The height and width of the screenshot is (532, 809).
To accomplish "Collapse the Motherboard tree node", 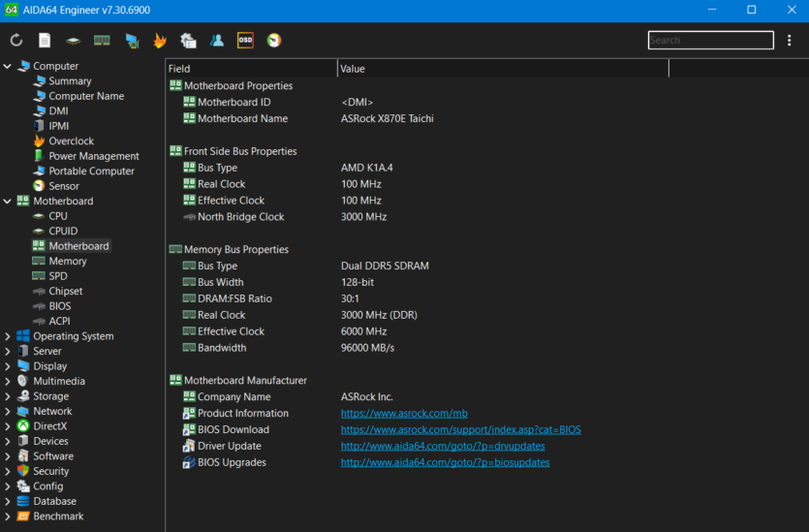I will (8, 201).
